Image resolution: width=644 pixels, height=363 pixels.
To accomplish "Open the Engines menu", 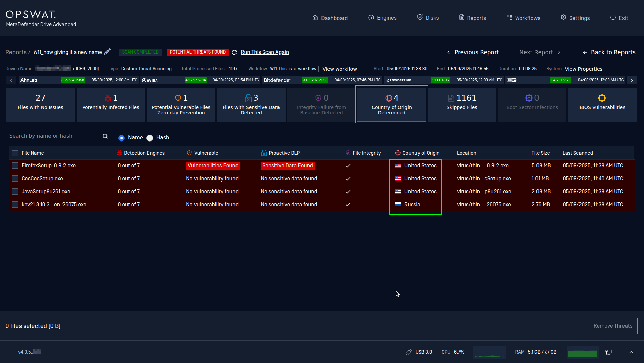I will click(382, 18).
